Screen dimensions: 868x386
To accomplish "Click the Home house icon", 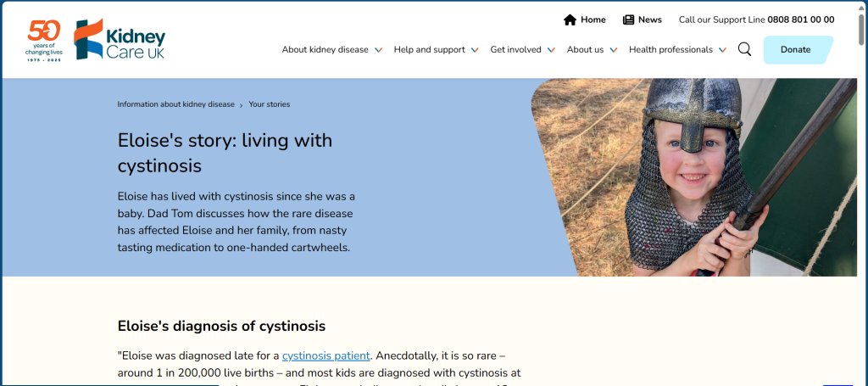I will point(570,20).
